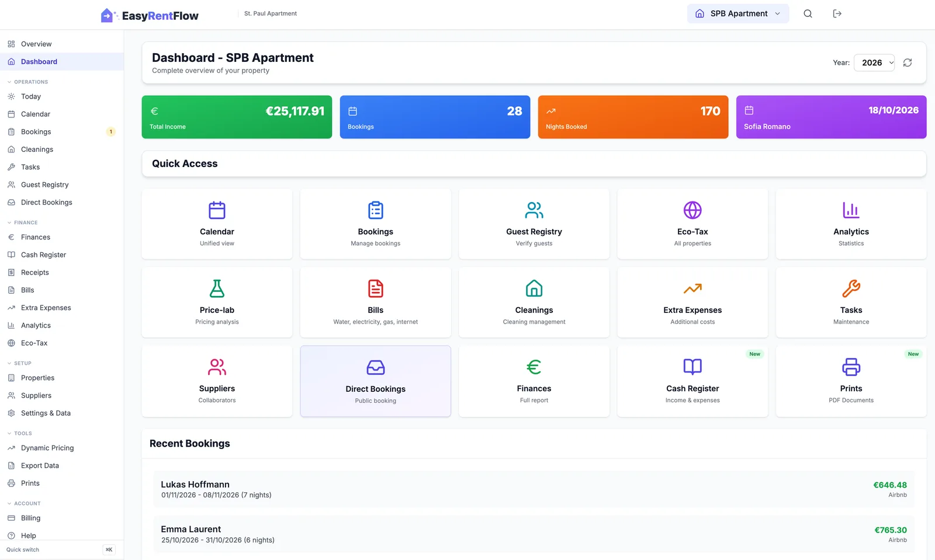935x560 pixels.
Task: Open the Analytics bar chart icon card
Action: click(851, 210)
